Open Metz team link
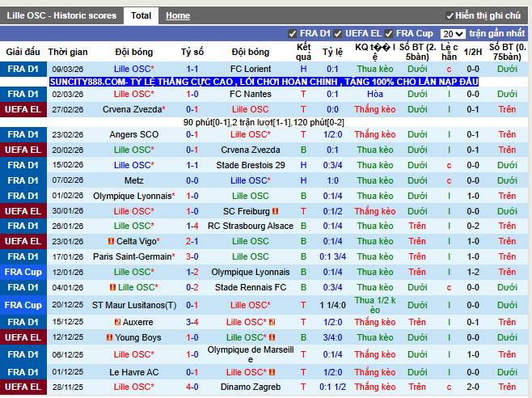 [134, 180]
